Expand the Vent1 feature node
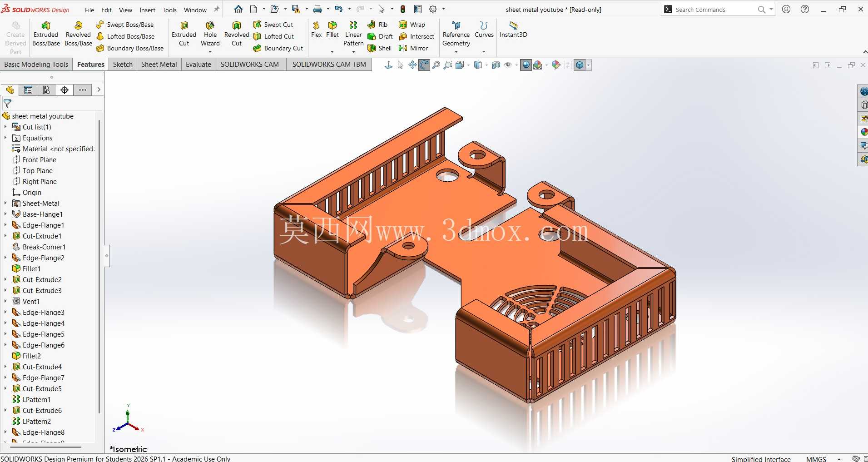Image resolution: width=868 pixels, height=462 pixels. [x=5, y=301]
